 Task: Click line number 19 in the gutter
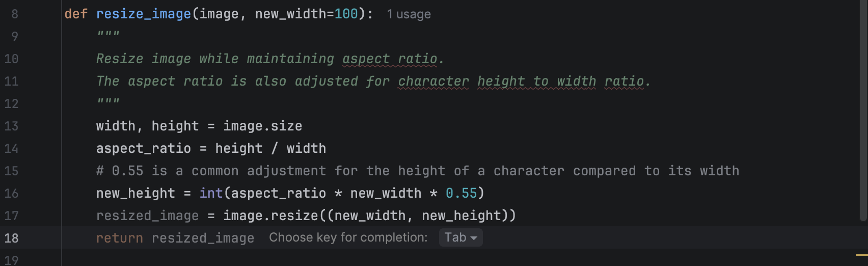pos(11,260)
